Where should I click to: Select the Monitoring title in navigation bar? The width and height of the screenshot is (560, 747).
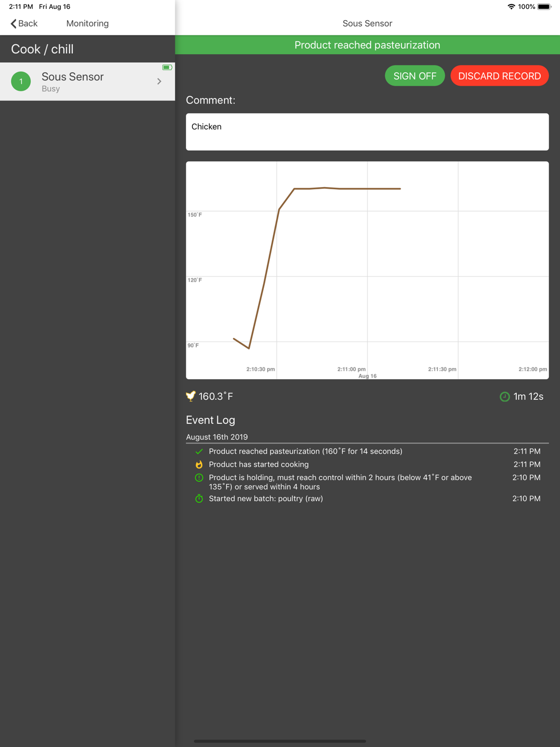(x=87, y=24)
